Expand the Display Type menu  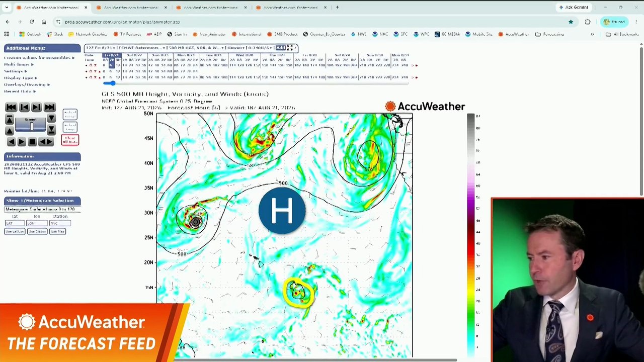(20, 78)
